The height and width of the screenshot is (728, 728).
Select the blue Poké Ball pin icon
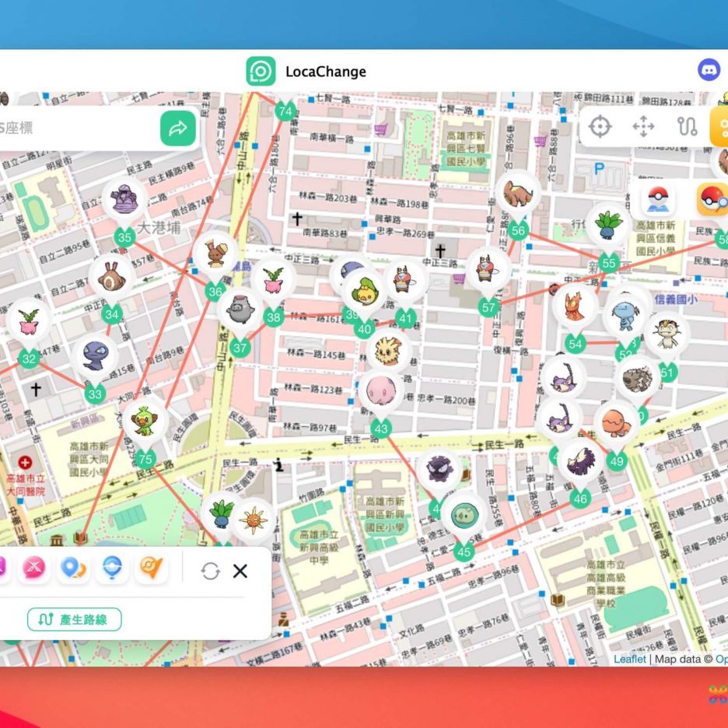pos(112,569)
